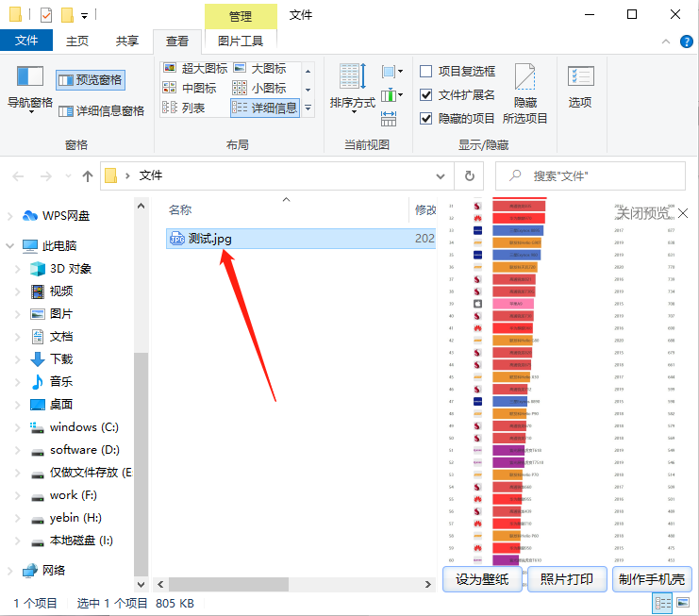The height and width of the screenshot is (616, 699).
Task: Sort by the 名称 column header
Action: (x=180, y=209)
